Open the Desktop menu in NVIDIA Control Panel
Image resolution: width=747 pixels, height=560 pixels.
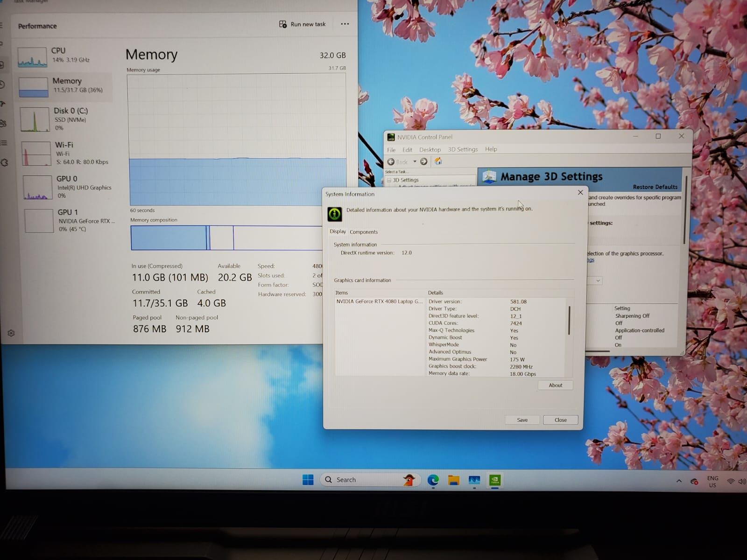[430, 150]
